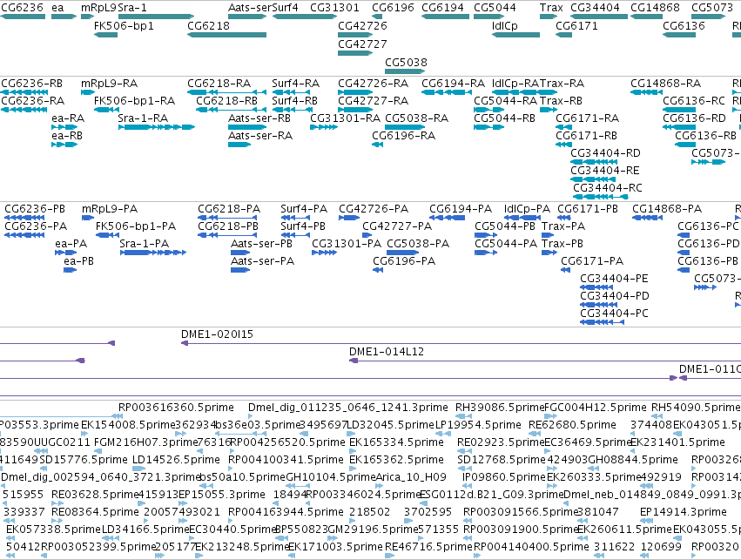Select the CG6196-RA transcript glyph
Viewport: 741px width, 560px height.
click(378, 145)
